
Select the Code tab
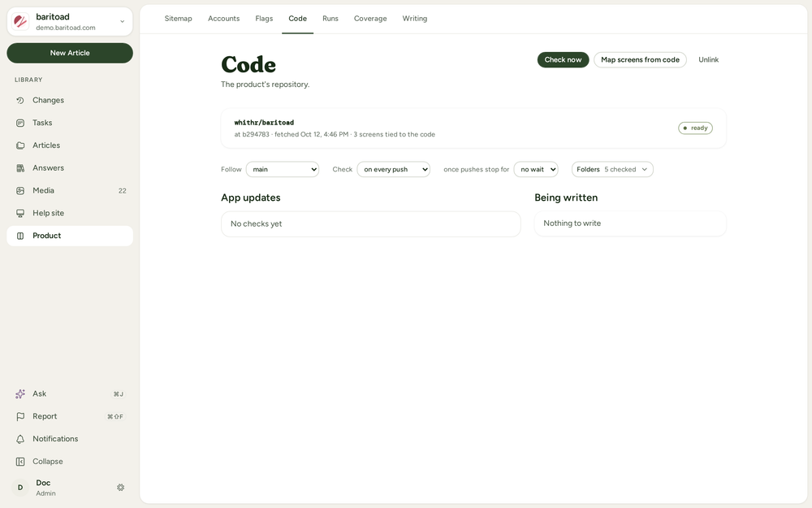(x=298, y=19)
